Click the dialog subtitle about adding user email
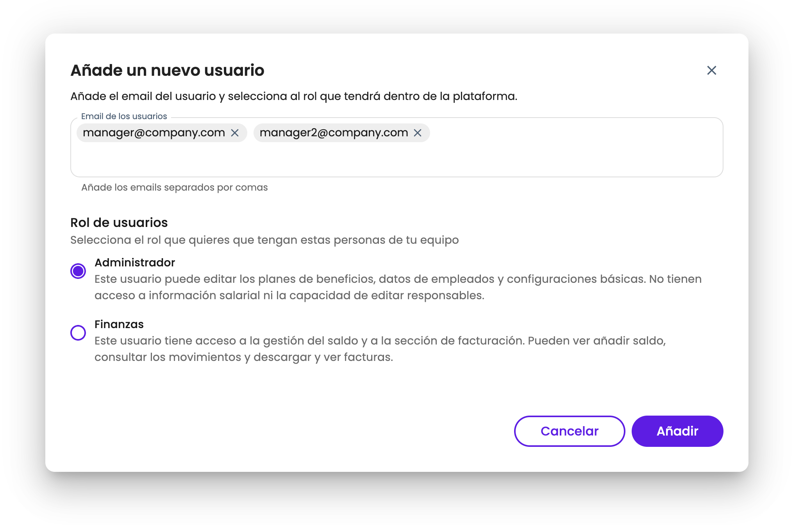The height and width of the screenshot is (532, 793). pos(293,96)
